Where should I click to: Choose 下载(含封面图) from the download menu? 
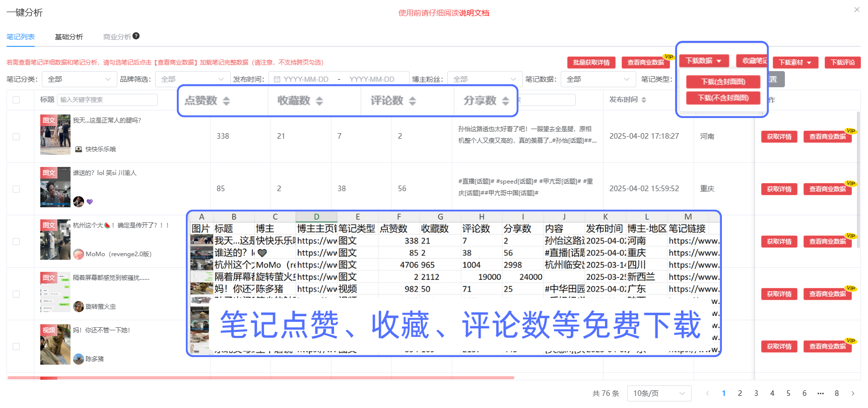[x=723, y=82]
